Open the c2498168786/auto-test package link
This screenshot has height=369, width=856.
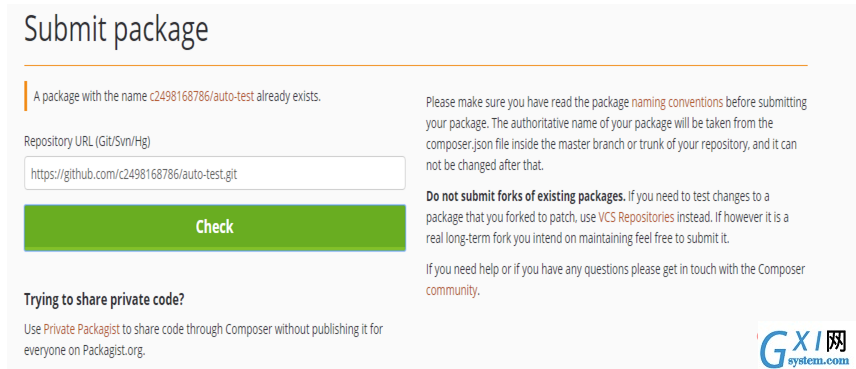pos(201,97)
